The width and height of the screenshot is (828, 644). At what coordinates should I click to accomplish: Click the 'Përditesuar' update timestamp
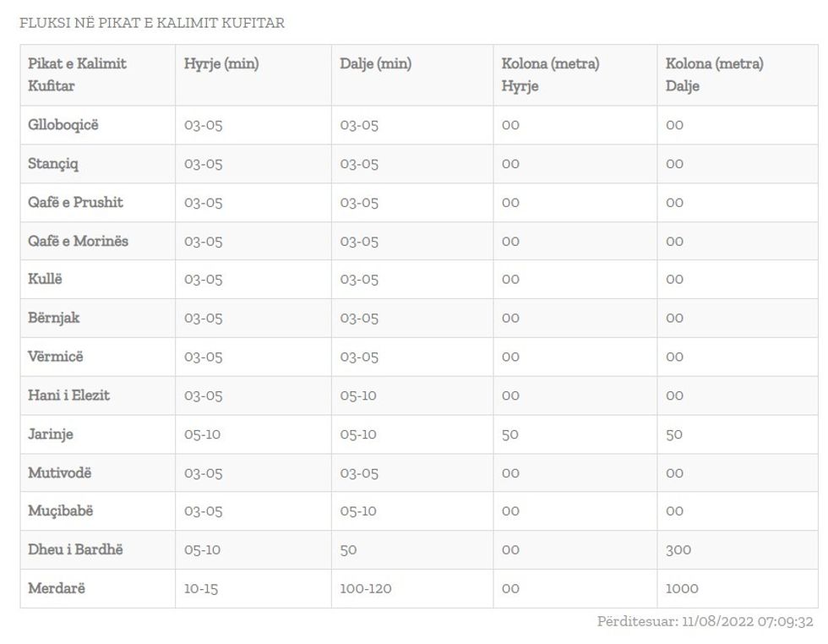pos(705,622)
